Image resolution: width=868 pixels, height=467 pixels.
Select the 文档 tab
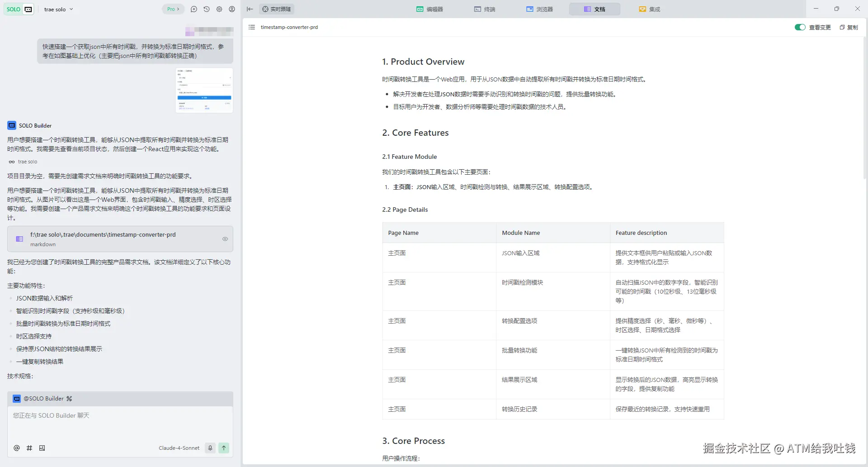click(594, 9)
